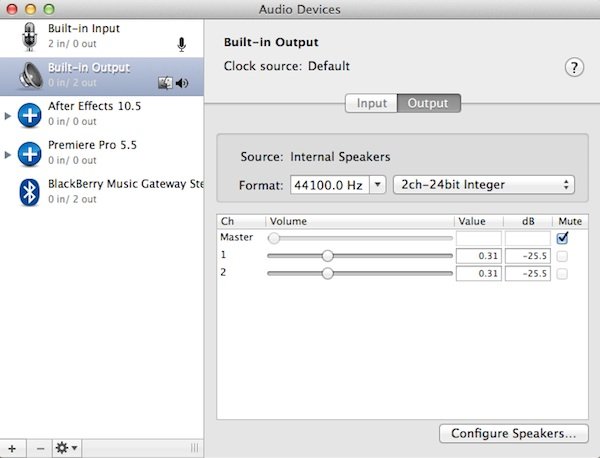Click the channel 2 dB field -25.5
Screen dimensions: 600x458
(x=528, y=274)
